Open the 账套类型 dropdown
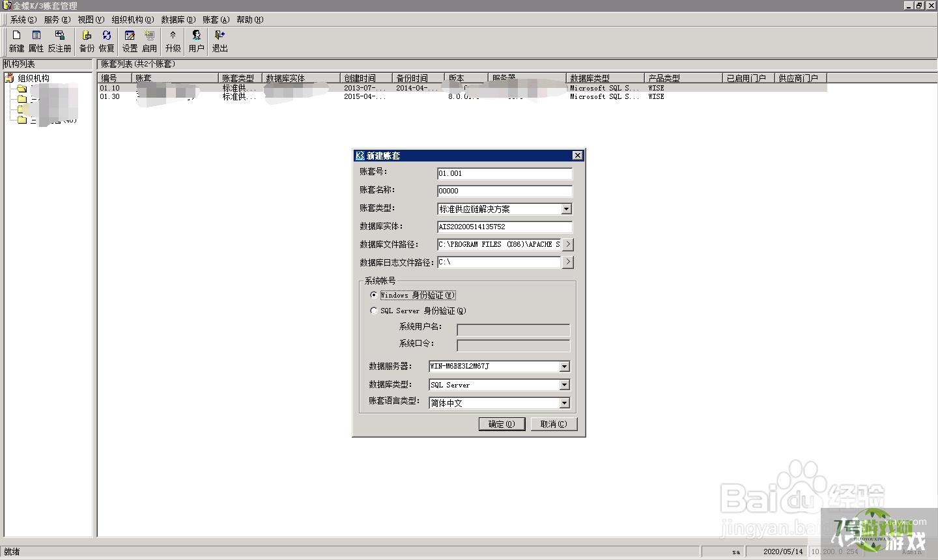Screen dimensions: 938x560 click(x=566, y=209)
